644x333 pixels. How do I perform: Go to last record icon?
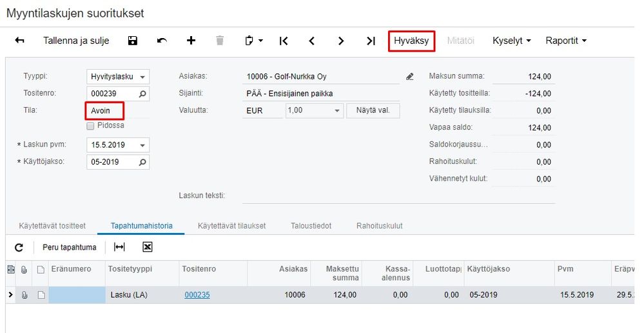(371, 41)
